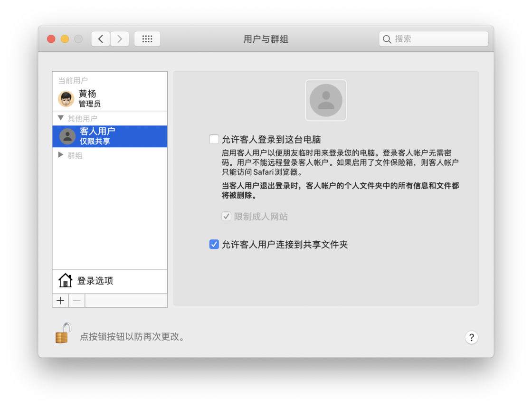Click the magnifier icon in search field
This screenshot has height=408, width=532.
click(387, 39)
